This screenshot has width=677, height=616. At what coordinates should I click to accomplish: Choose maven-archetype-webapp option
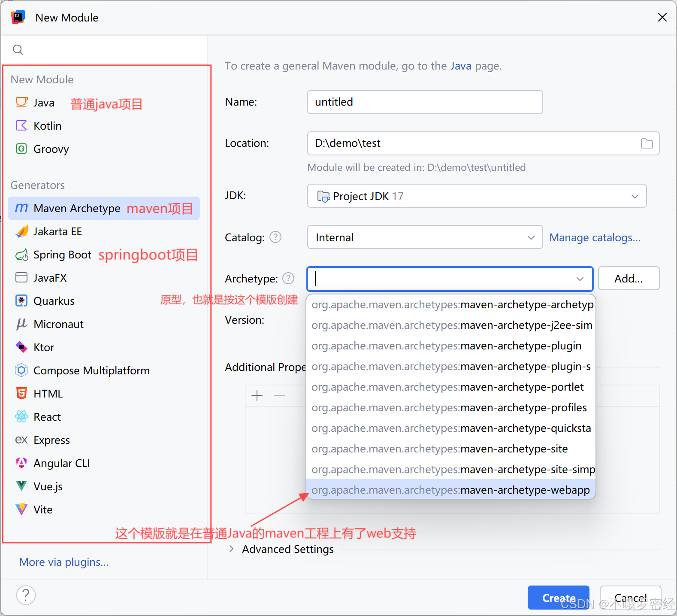[451, 490]
